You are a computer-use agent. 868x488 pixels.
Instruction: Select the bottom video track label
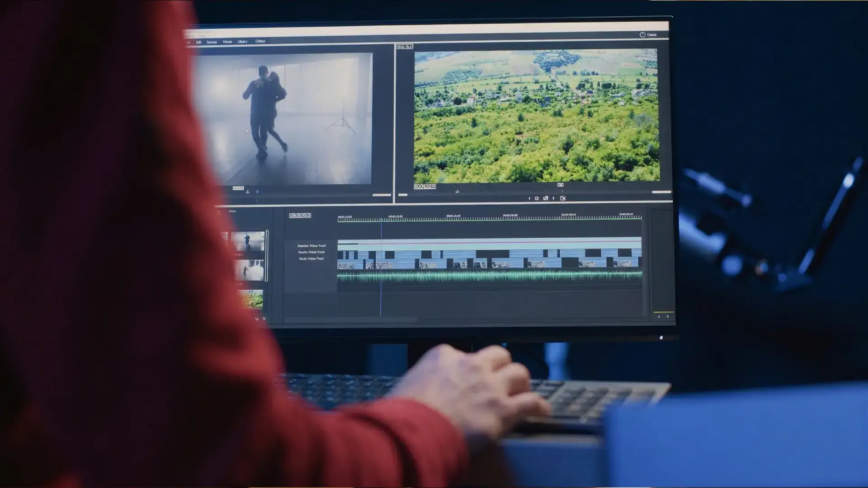point(311,258)
